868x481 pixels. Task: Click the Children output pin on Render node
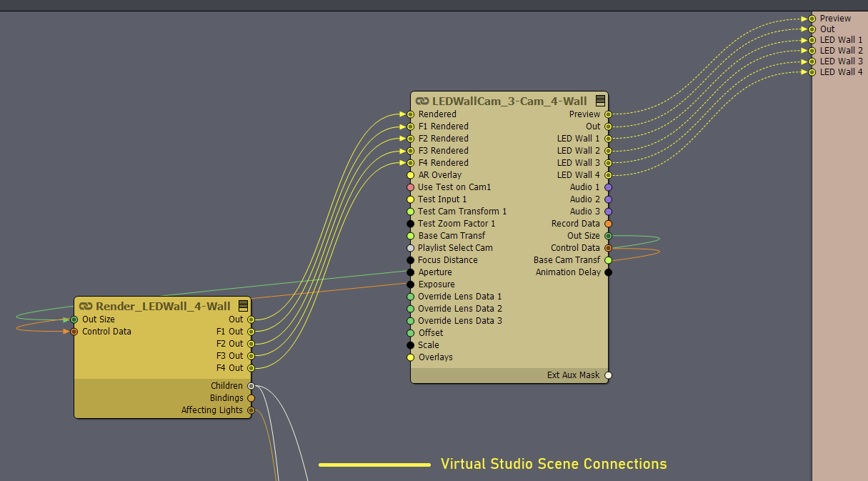point(251,386)
